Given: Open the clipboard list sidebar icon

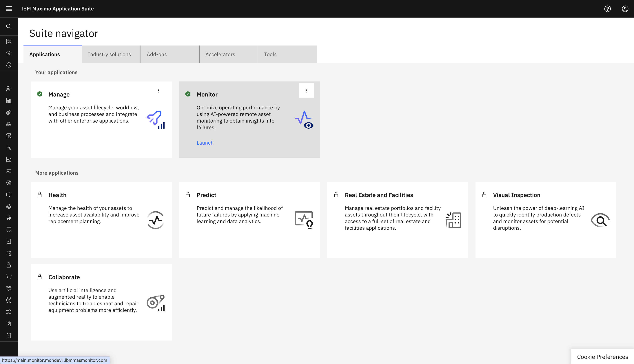Looking at the screenshot, I should pyautogui.click(x=9, y=335).
